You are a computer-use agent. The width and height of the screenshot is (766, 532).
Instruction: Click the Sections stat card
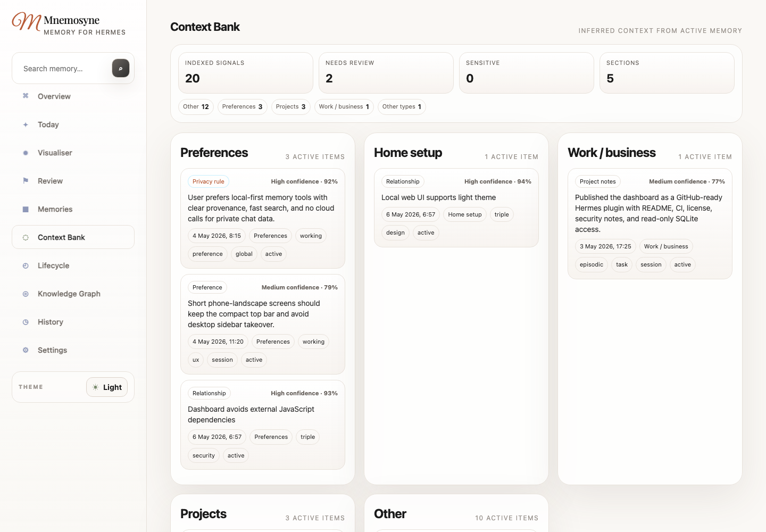[x=667, y=73]
